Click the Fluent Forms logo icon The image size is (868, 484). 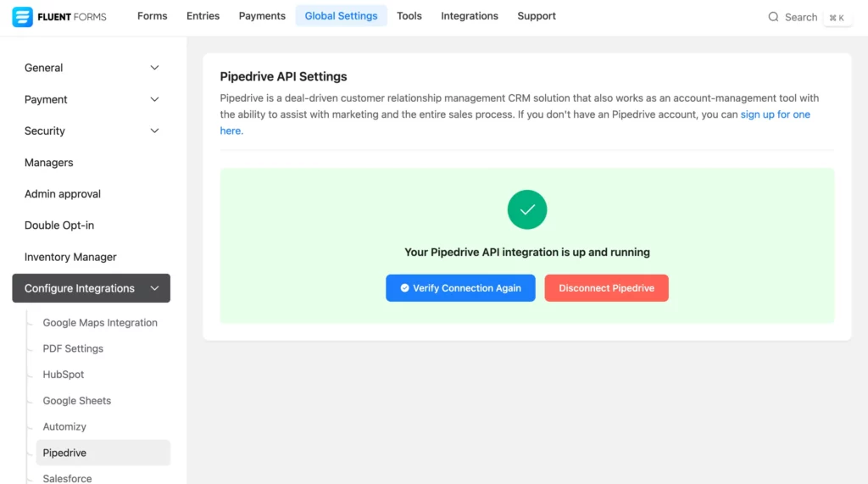click(x=23, y=17)
